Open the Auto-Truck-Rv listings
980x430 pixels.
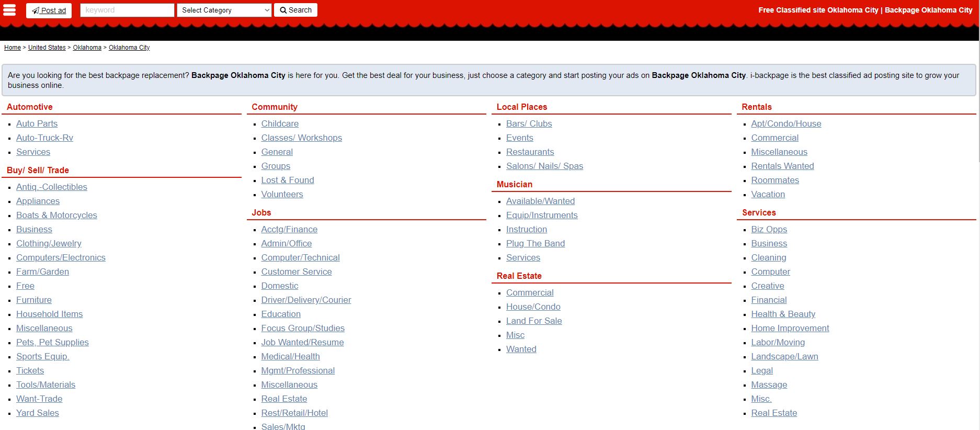pyautogui.click(x=45, y=138)
